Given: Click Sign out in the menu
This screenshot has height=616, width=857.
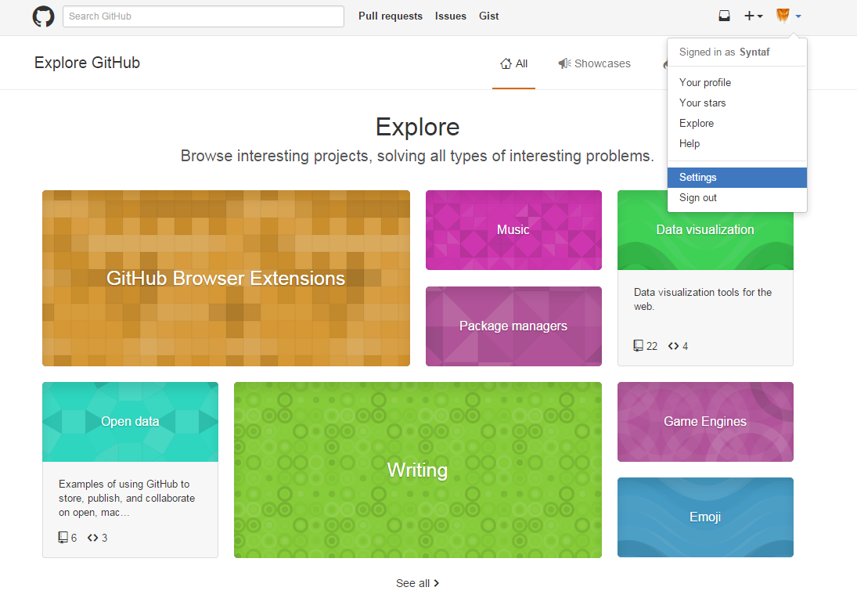Looking at the screenshot, I should click(736, 197).
